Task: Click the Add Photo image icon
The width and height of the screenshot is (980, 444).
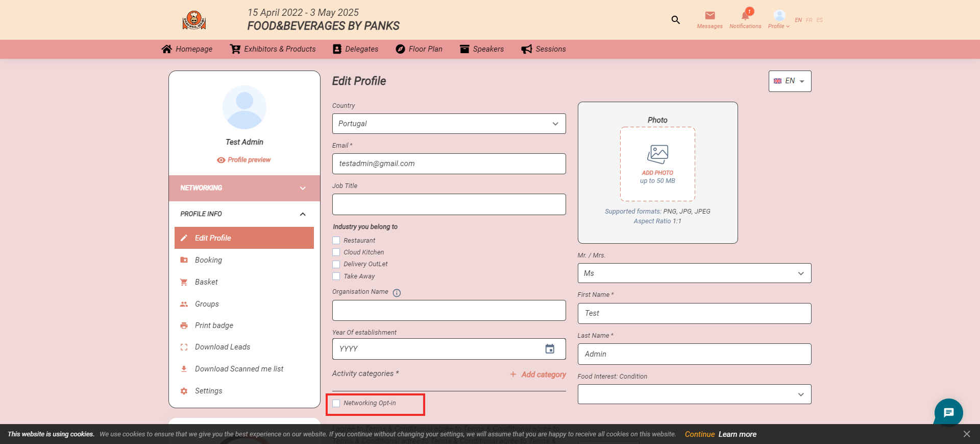Action: [657, 154]
